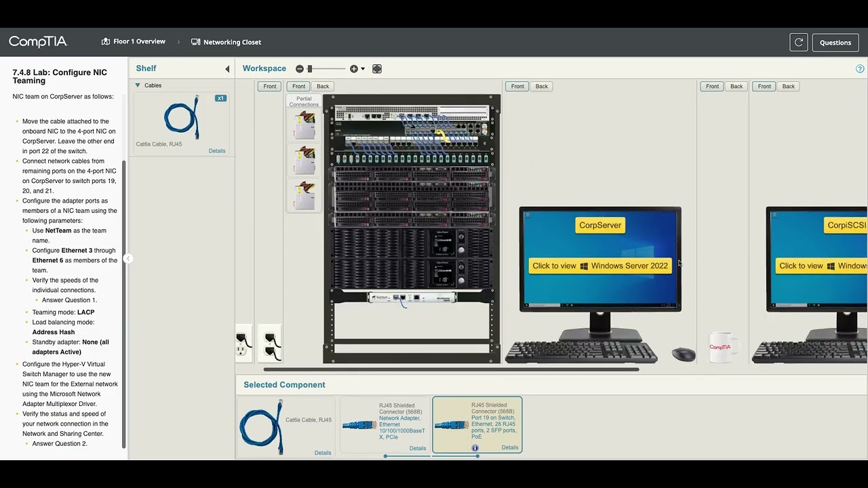Click the CorpiSCSI monitor label

click(x=846, y=225)
